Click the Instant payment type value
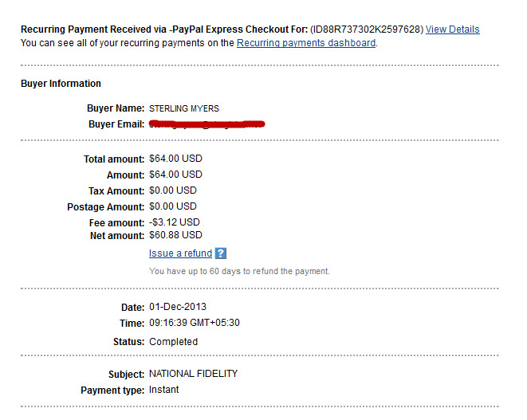This screenshot has width=527, height=420. pyautogui.click(x=164, y=390)
